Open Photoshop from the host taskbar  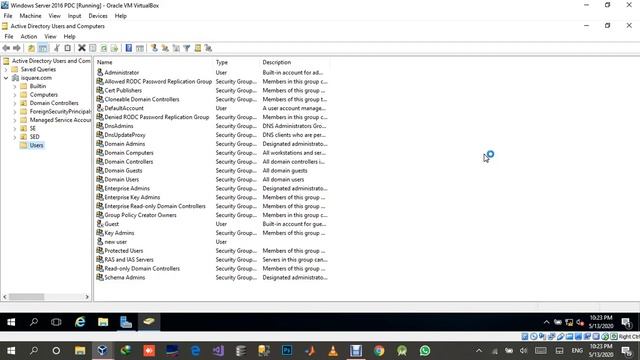287,351
